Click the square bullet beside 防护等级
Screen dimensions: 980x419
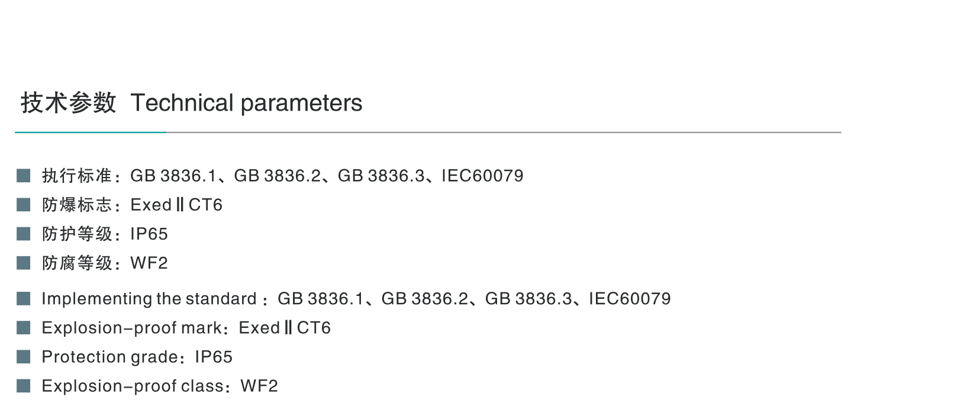[x=24, y=234]
